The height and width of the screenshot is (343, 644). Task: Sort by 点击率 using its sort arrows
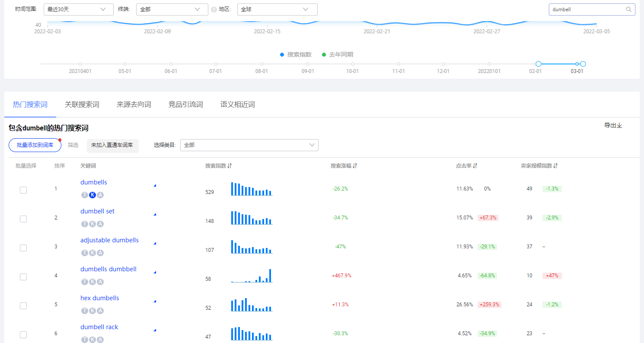(x=475, y=165)
